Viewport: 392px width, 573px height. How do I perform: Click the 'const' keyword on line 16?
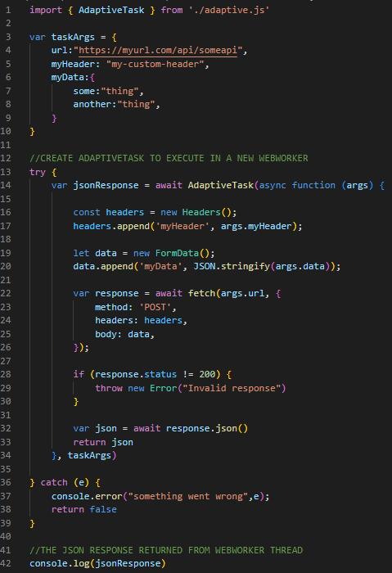(x=87, y=212)
